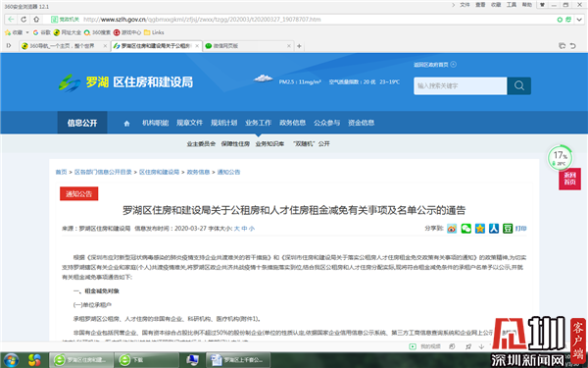
Task: Click the red 返回首页 button
Action: (x=569, y=179)
